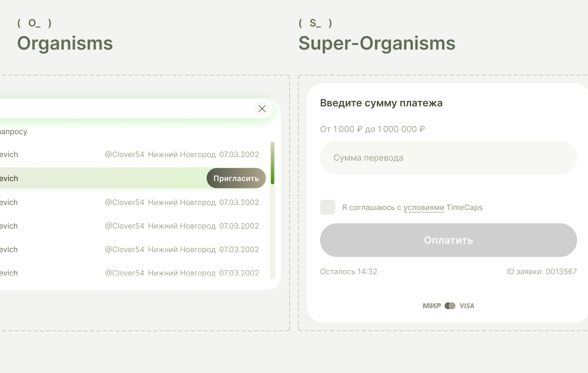Click the Mastercard payment logo
This screenshot has height=373, width=588.
pyautogui.click(x=450, y=306)
